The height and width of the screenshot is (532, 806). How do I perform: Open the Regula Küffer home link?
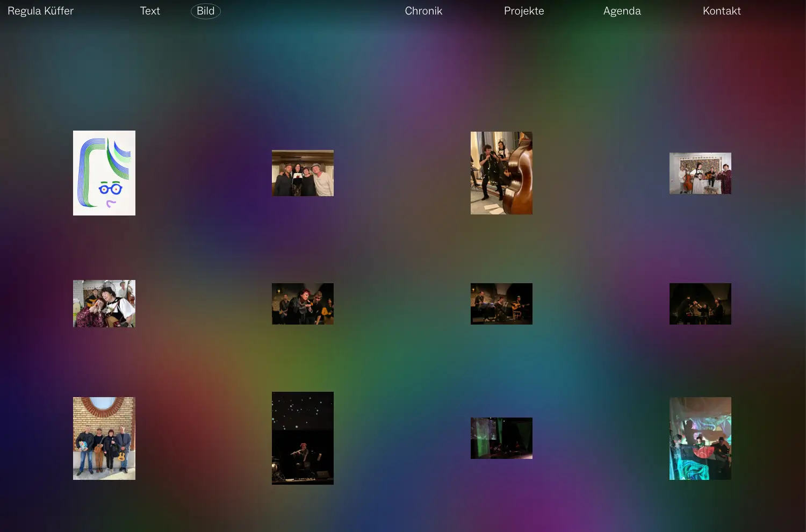(40, 11)
